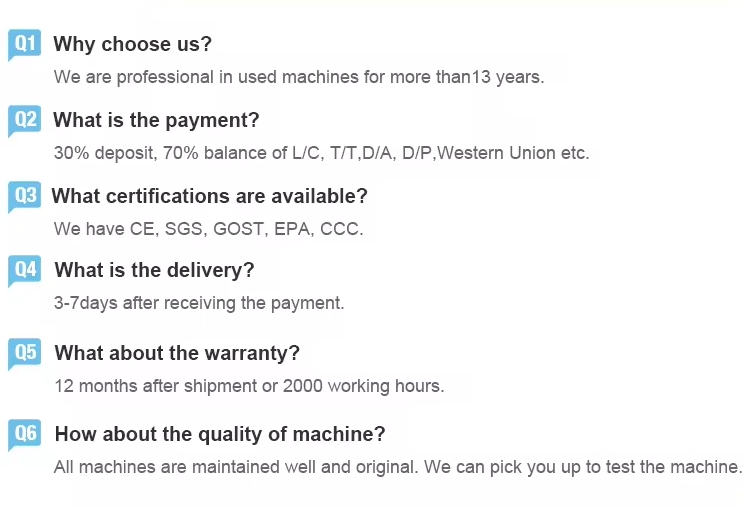Click "What about the warranty?" heading
752x531 pixels.
[177, 353]
